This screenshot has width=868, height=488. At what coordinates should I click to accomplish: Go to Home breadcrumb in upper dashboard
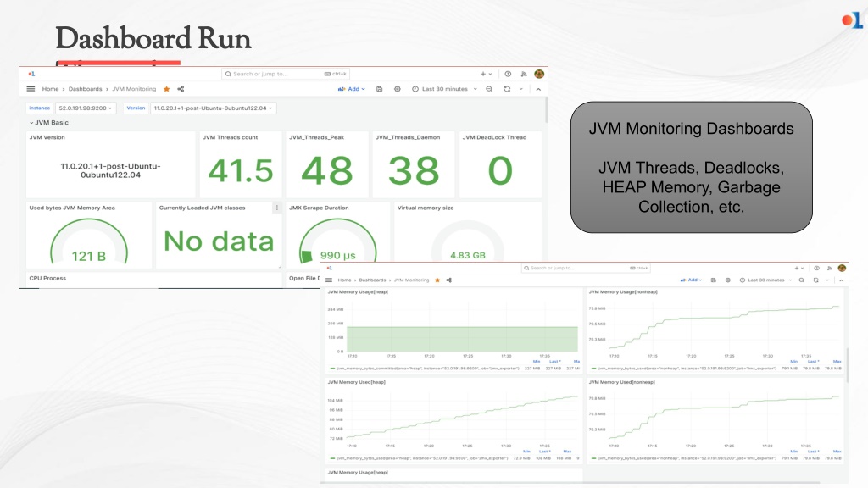point(50,88)
